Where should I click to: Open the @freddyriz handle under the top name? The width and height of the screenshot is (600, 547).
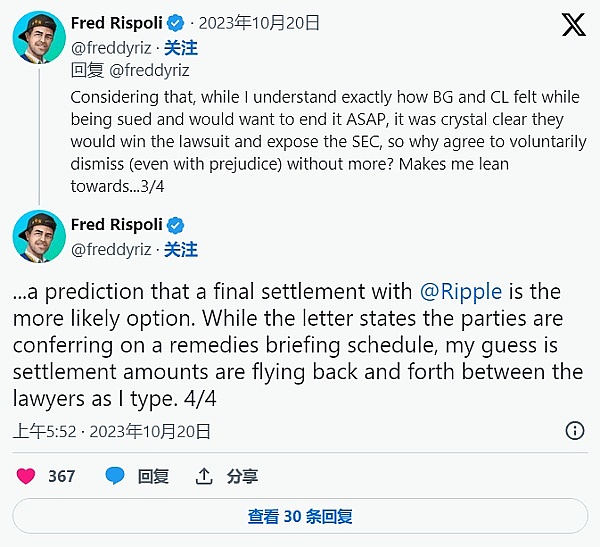(x=112, y=47)
